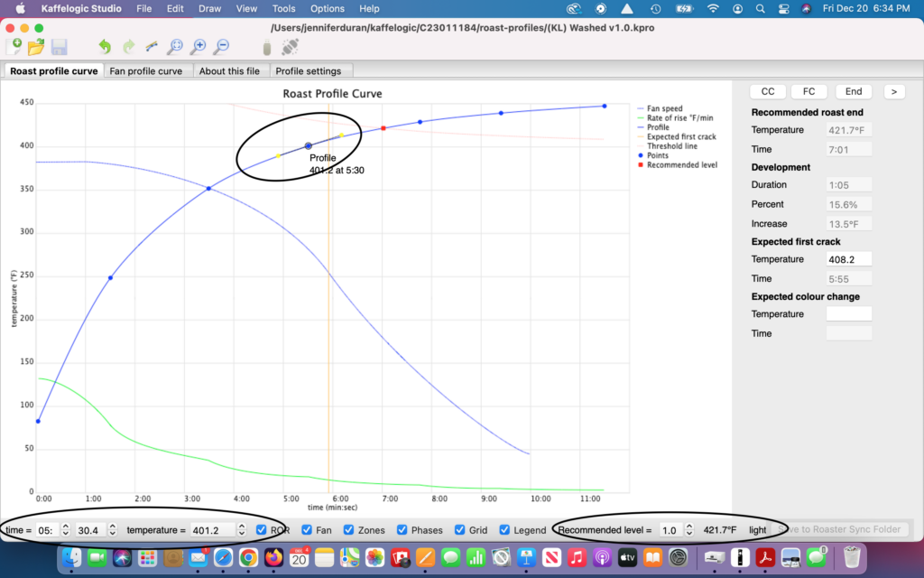Select the circled profile point at 5:30
The height and width of the screenshot is (578, 924).
click(x=309, y=145)
